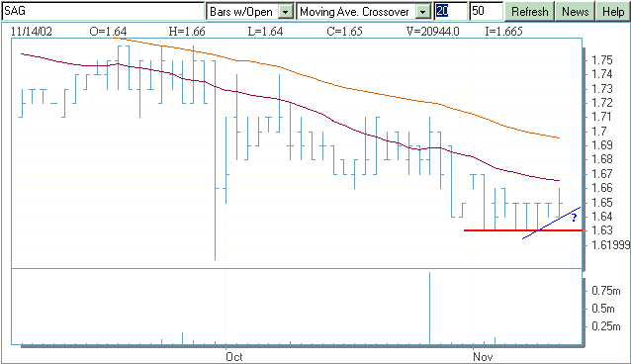Viewport: 631px width, 364px height.
Task: Open the Bars w/Open chart type dropdown arrow
Action: pyautogui.click(x=285, y=12)
